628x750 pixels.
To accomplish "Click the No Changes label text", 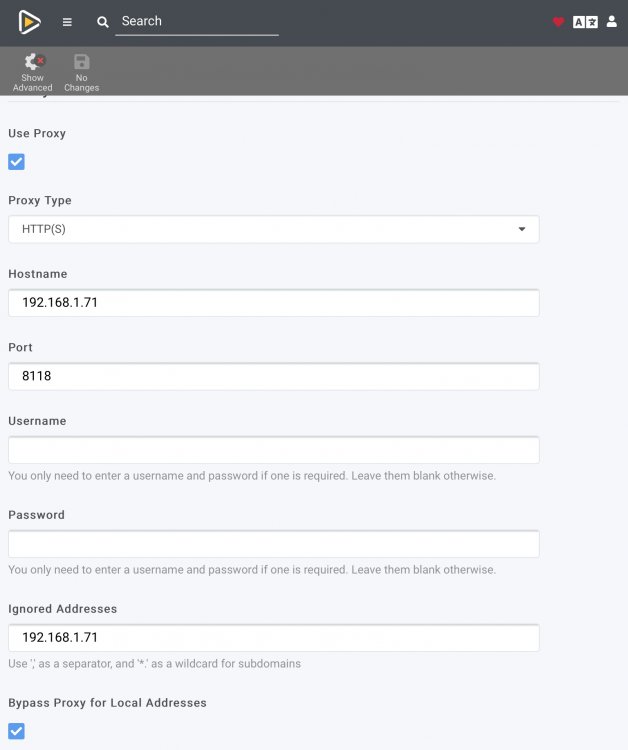I will pos(81,83).
